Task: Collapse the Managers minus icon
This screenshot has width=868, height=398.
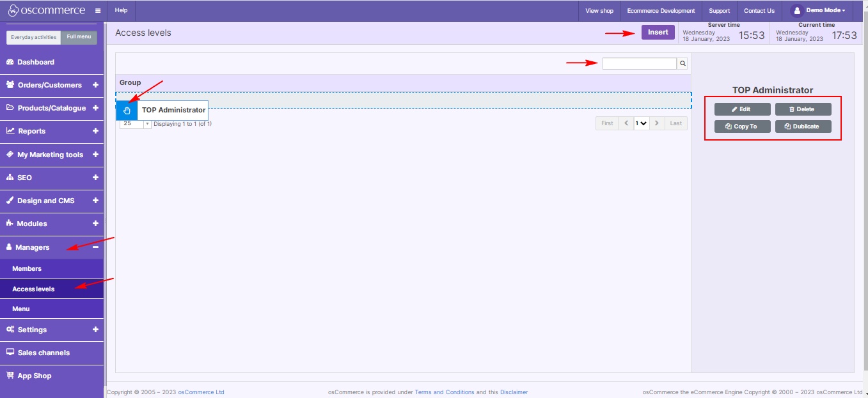Action: [95, 247]
